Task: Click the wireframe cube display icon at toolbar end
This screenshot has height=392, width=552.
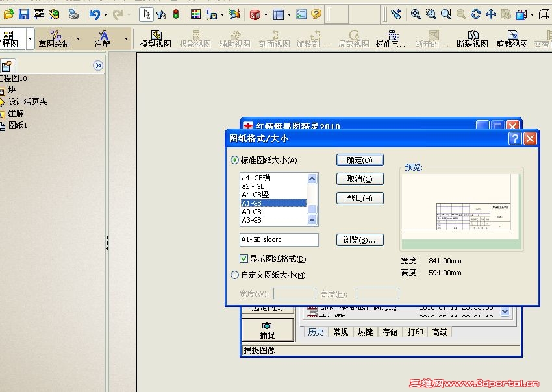Action: tap(544, 14)
